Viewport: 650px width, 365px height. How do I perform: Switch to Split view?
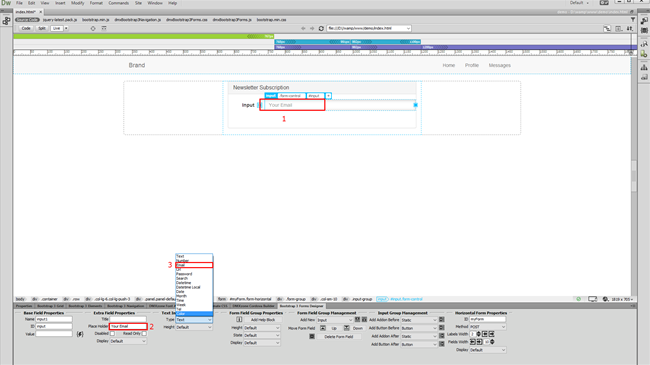pyautogui.click(x=42, y=29)
